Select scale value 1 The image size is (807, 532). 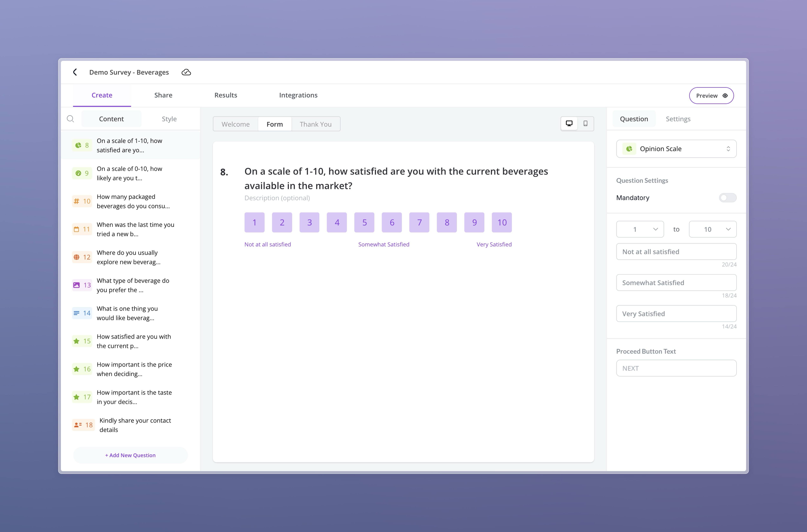pos(254,223)
